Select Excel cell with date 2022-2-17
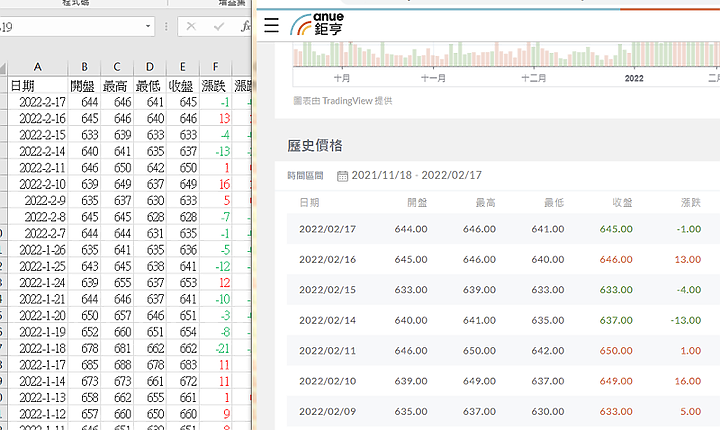Screen dimensions: 720x430 38,102
